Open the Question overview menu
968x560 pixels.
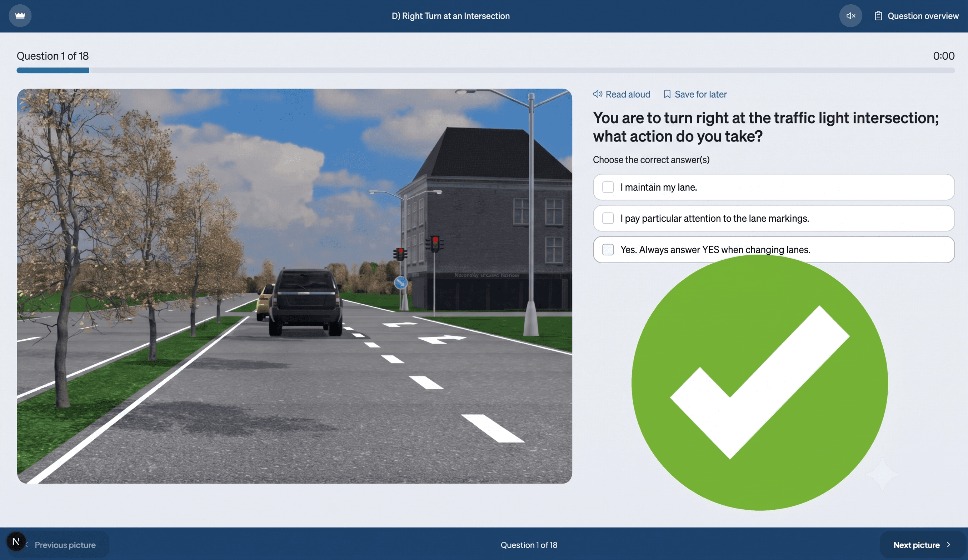(917, 16)
